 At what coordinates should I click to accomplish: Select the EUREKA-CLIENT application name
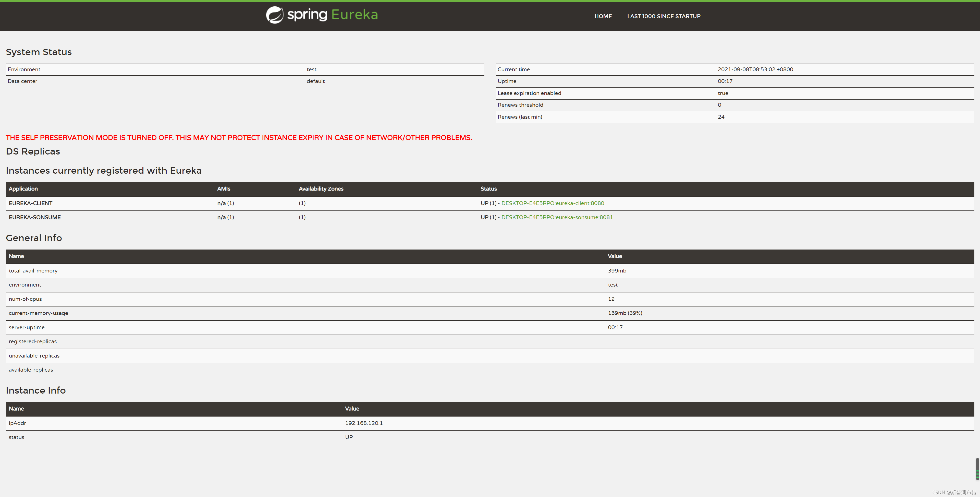30,203
